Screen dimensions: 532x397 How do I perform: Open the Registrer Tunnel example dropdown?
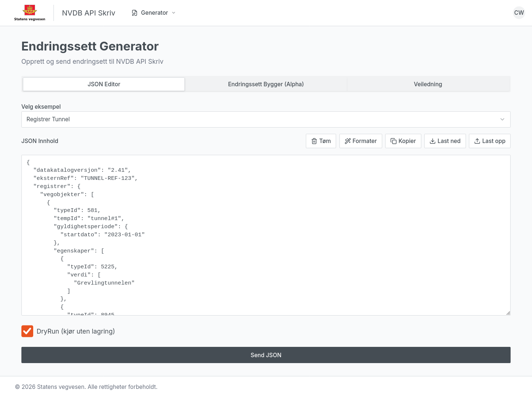pyautogui.click(x=266, y=119)
